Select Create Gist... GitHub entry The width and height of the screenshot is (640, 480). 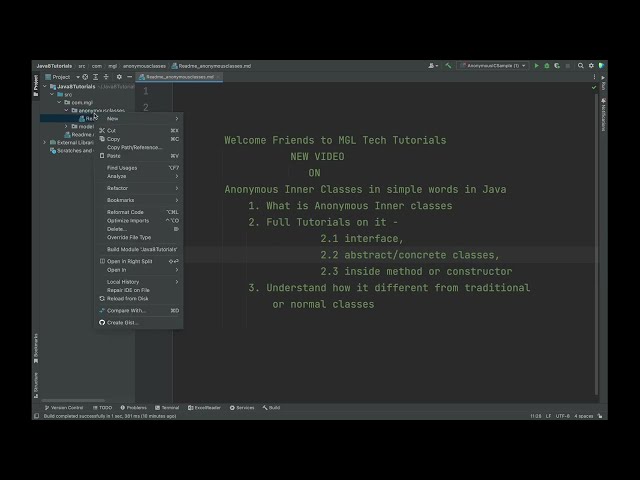[139, 322]
